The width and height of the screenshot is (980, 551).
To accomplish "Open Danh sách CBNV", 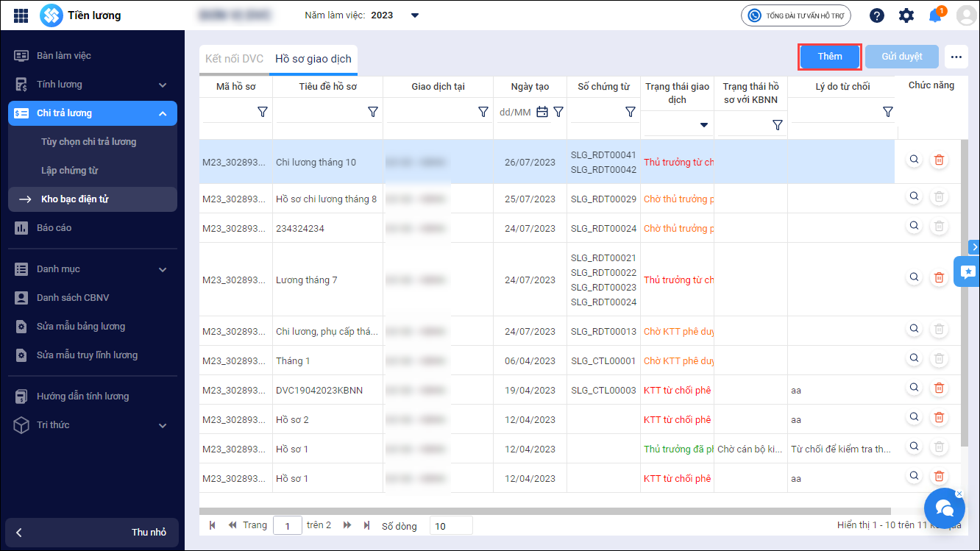I will point(92,298).
